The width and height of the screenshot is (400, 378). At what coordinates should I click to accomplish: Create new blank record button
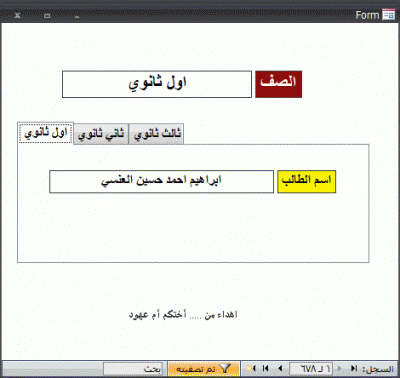(252, 369)
